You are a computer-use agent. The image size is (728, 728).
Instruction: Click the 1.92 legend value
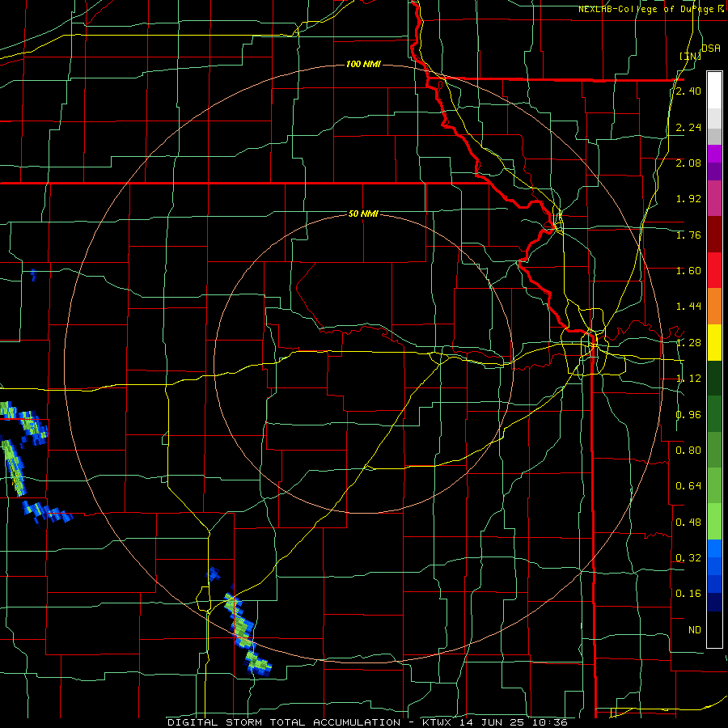pos(688,199)
